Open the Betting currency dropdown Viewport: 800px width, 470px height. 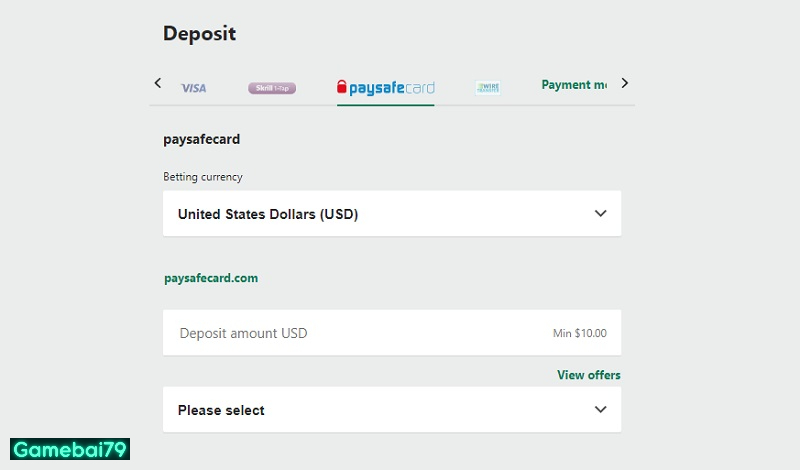pyautogui.click(x=391, y=214)
